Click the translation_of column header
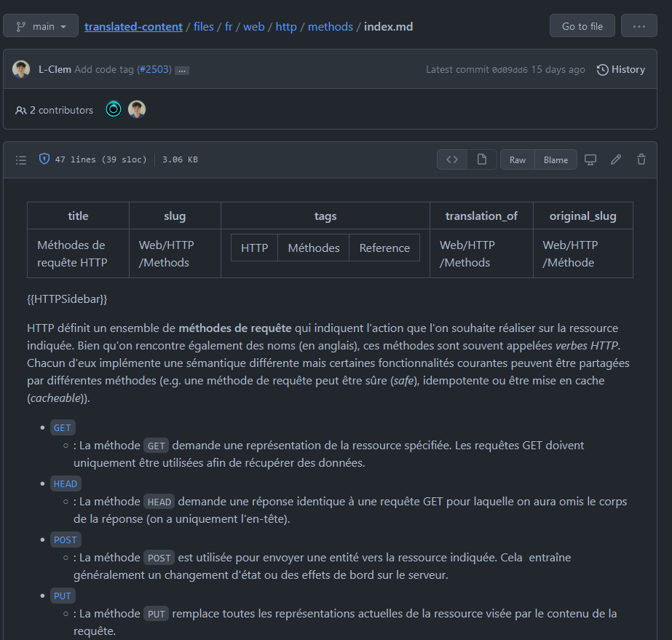This screenshot has width=672, height=640. [481, 216]
